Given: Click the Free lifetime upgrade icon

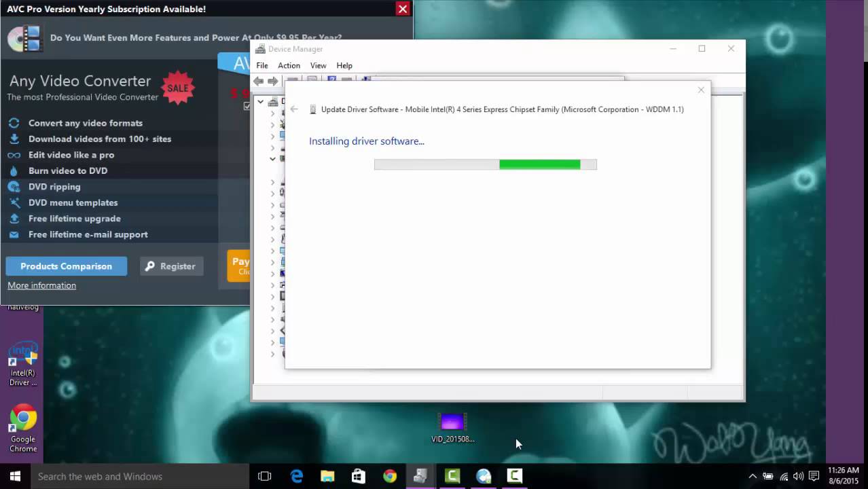Looking at the screenshot, I should click(14, 219).
